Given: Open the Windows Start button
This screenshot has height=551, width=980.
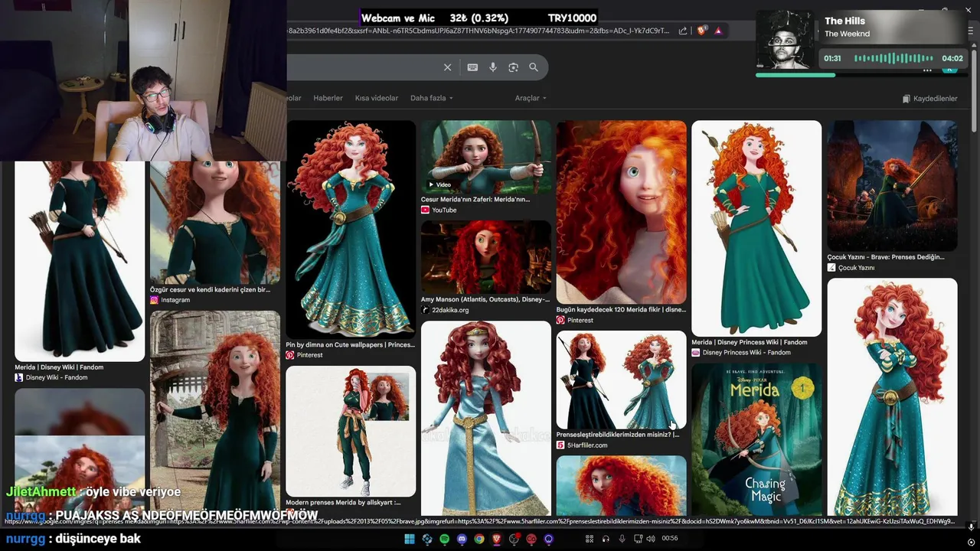Looking at the screenshot, I should (x=410, y=539).
